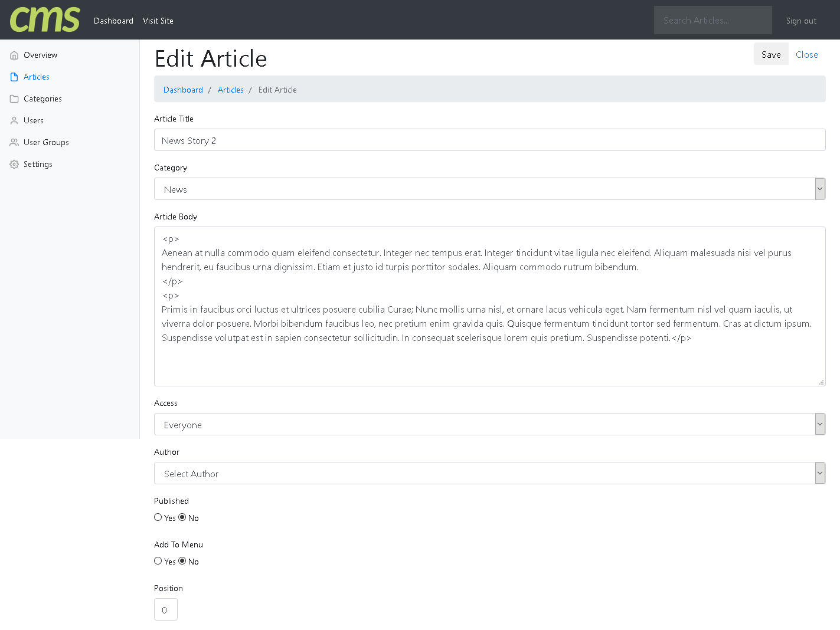Select No for Published option

click(182, 517)
